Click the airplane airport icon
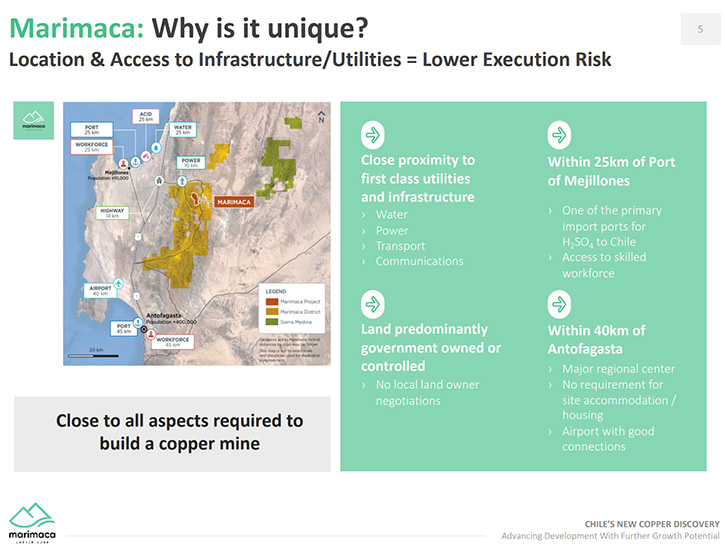 (118, 283)
